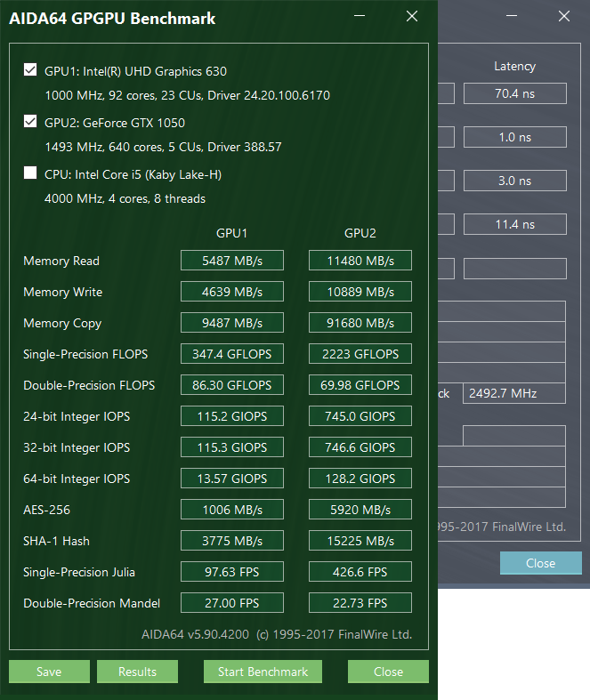Enable the CPU Intel Core i5 checkbox

click(30, 173)
